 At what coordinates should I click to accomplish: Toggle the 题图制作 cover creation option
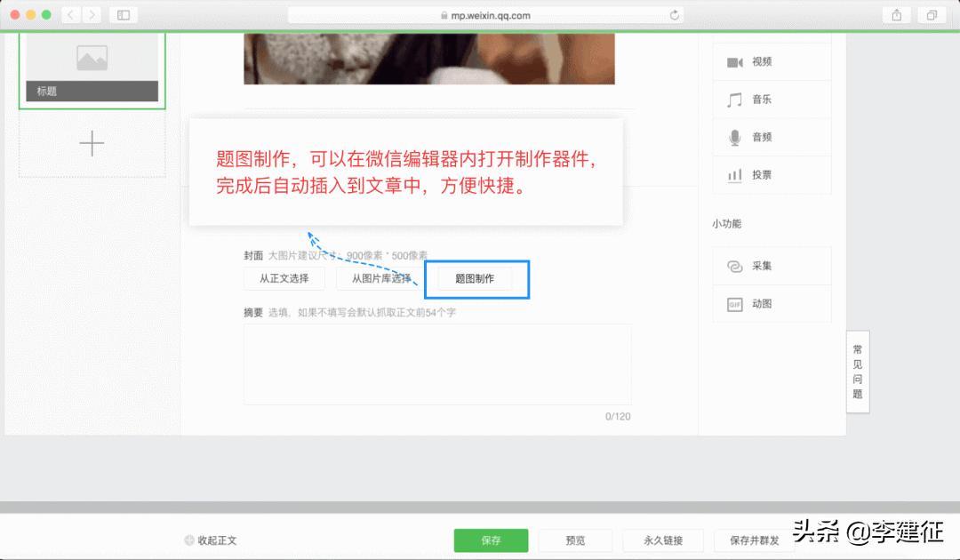tap(476, 278)
